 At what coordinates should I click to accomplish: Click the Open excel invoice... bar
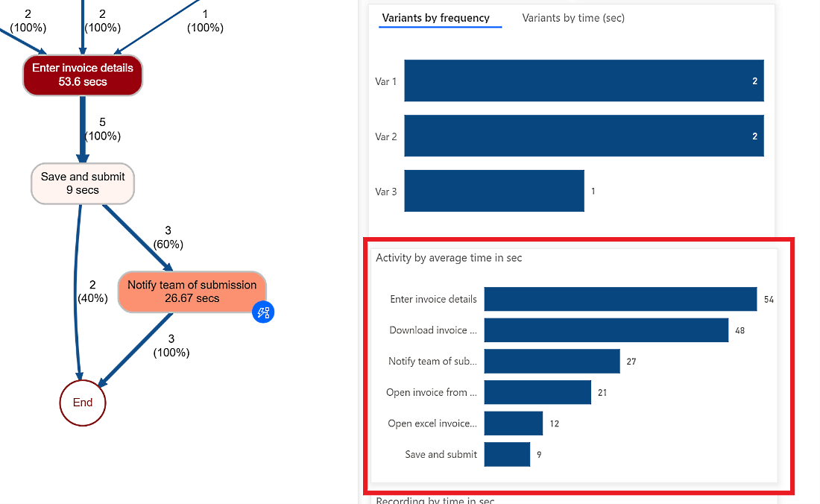point(514,423)
